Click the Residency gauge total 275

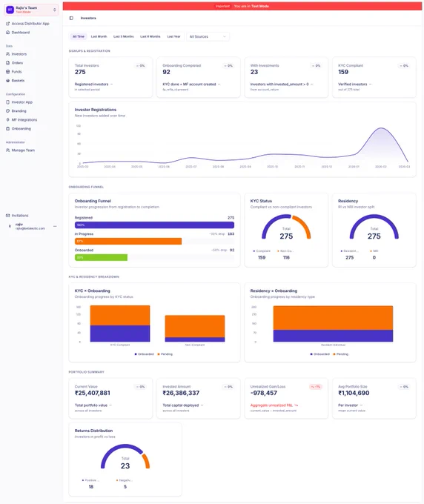click(374, 236)
